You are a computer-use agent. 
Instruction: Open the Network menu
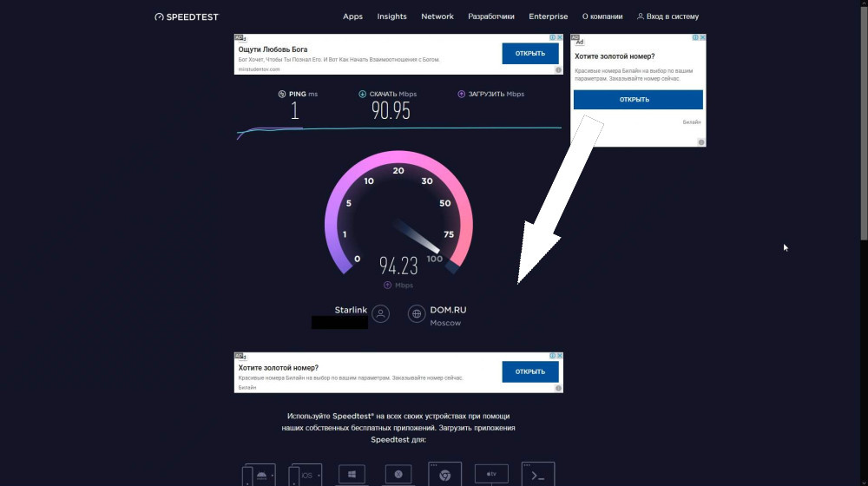437,16
